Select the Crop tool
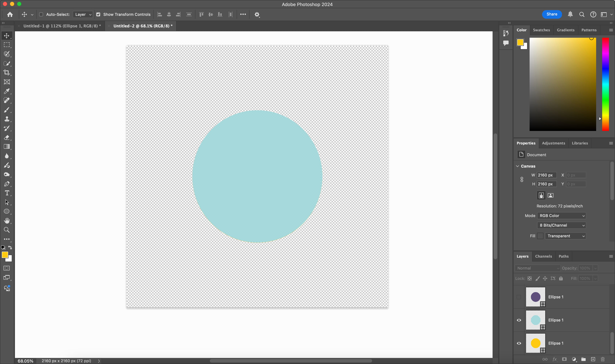This screenshot has height=364, width=615. pyautogui.click(x=7, y=73)
